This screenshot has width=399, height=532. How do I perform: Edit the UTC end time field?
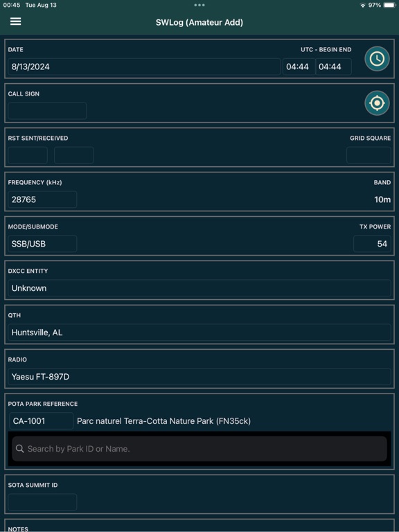333,66
